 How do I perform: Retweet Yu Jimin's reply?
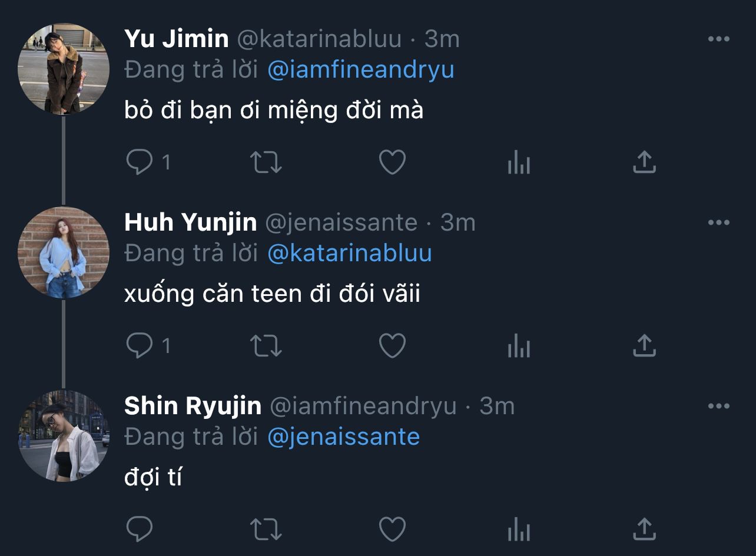267,162
